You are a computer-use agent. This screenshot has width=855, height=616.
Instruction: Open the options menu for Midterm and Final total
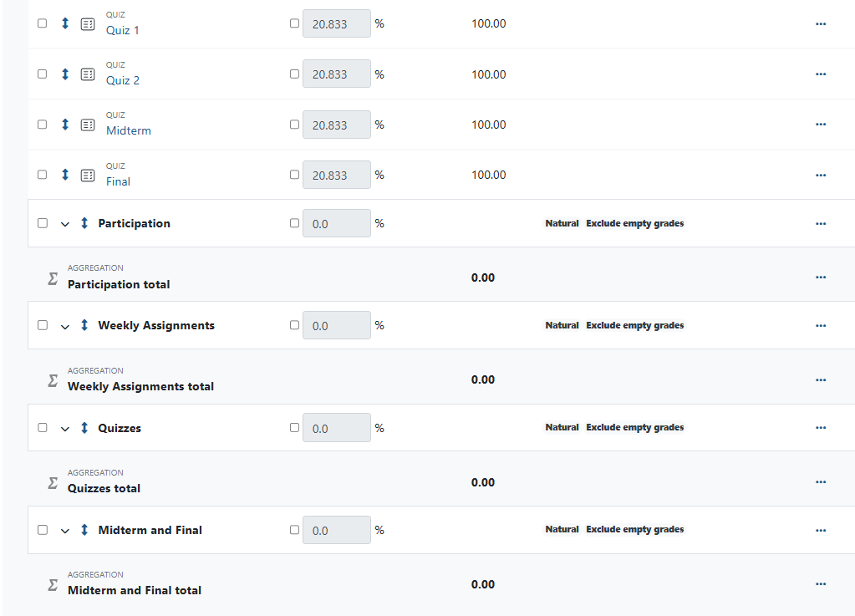pos(820,583)
